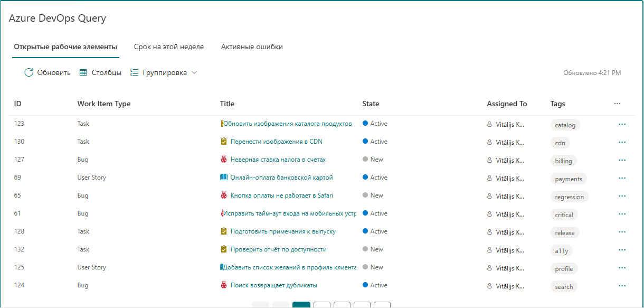Click the Grouping (Группировка) list icon
Viewport: 644px width, 308px height.
[134, 72]
